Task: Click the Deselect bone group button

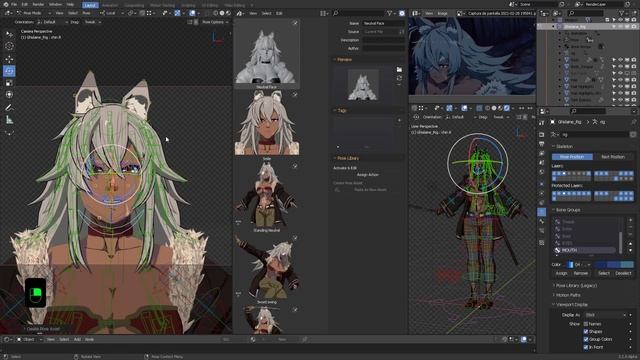Action: click(x=623, y=273)
